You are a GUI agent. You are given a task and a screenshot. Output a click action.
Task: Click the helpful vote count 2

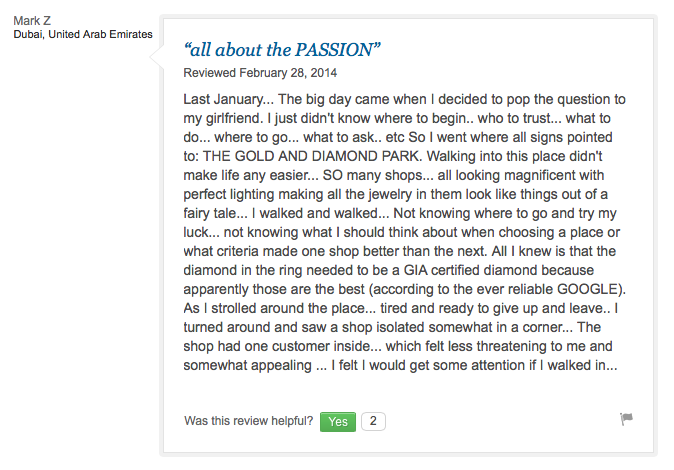tap(373, 421)
